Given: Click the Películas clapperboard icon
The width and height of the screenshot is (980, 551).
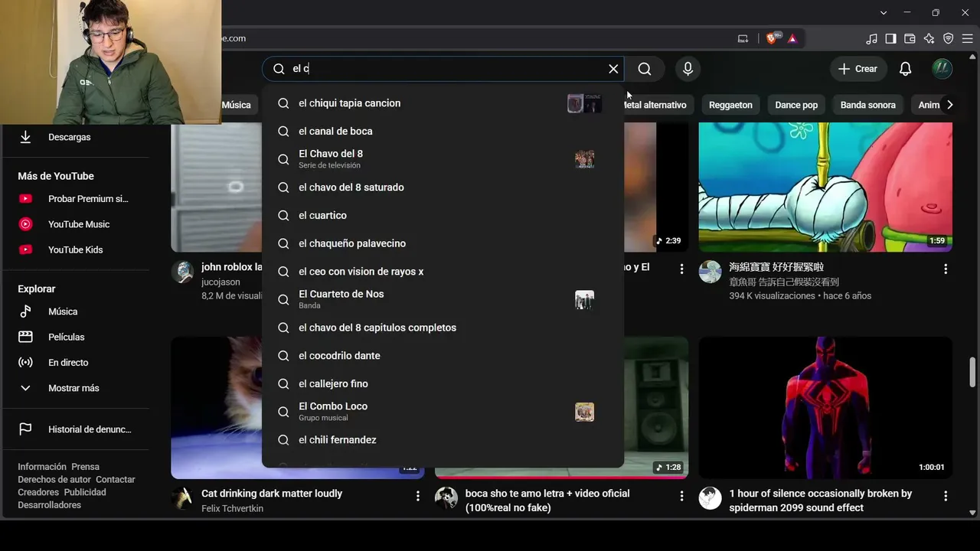Looking at the screenshot, I should (25, 337).
